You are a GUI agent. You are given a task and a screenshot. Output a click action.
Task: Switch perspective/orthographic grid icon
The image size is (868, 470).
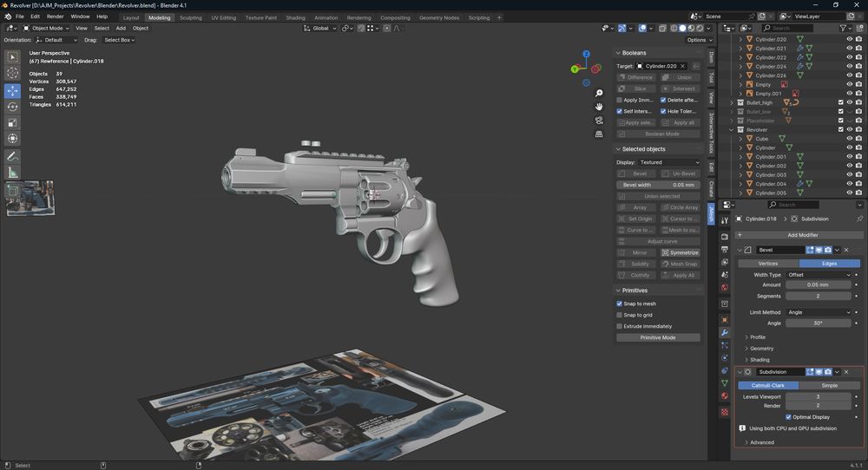[x=599, y=134]
